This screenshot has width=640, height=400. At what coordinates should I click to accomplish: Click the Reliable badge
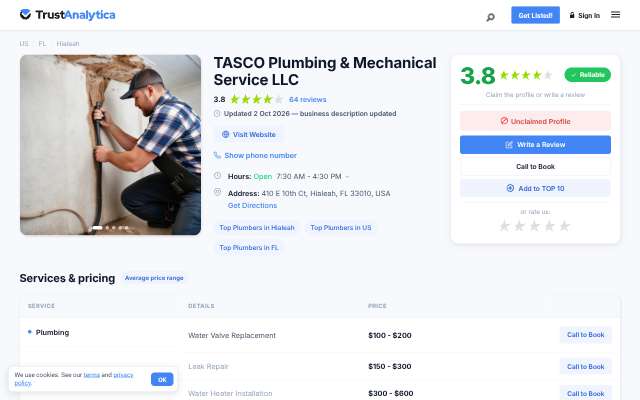(587, 75)
